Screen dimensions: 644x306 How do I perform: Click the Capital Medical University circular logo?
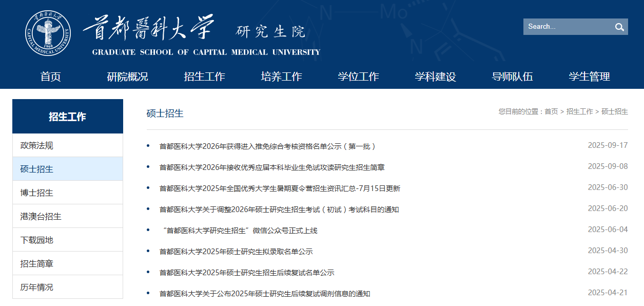(48, 33)
